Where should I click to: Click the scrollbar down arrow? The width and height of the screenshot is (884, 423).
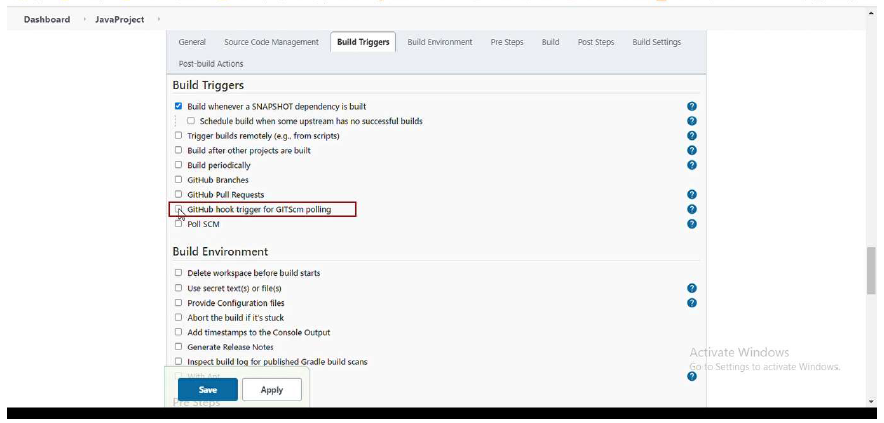point(872,402)
